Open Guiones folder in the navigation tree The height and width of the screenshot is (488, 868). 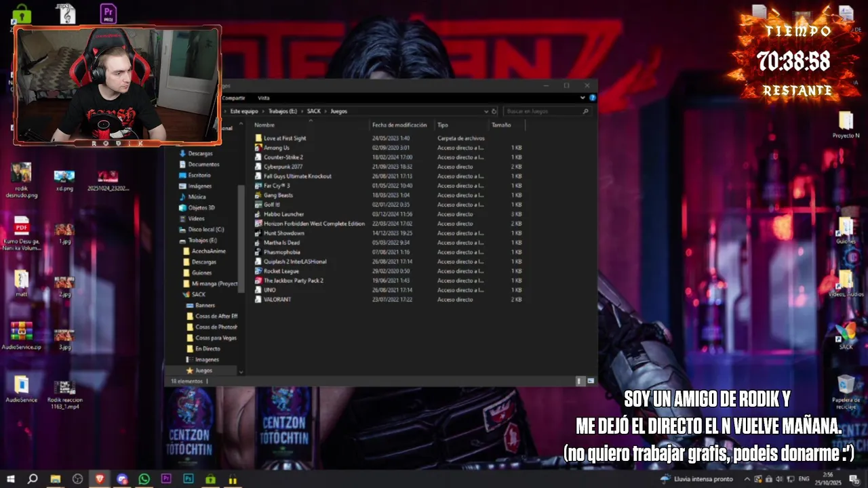click(x=201, y=273)
